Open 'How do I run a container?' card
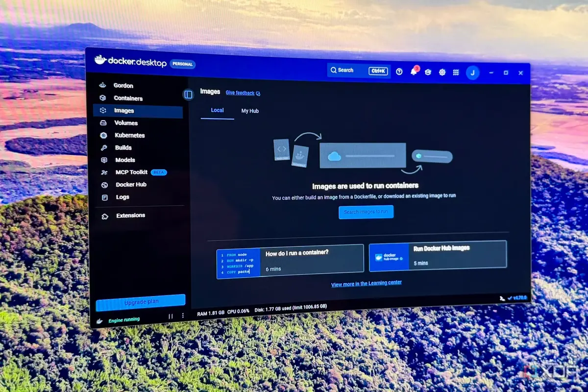 pos(290,261)
